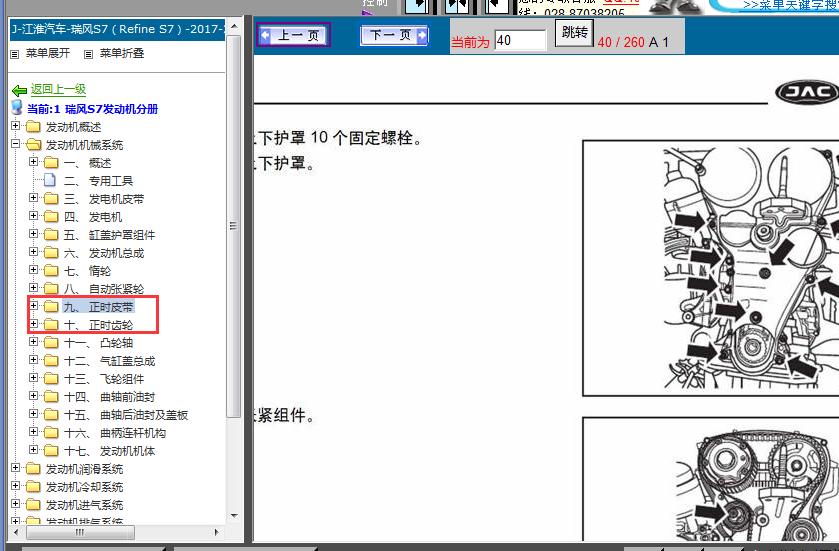Go to next page with 下一页 button
The width and height of the screenshot is (839, 551).
pos(394,35)
